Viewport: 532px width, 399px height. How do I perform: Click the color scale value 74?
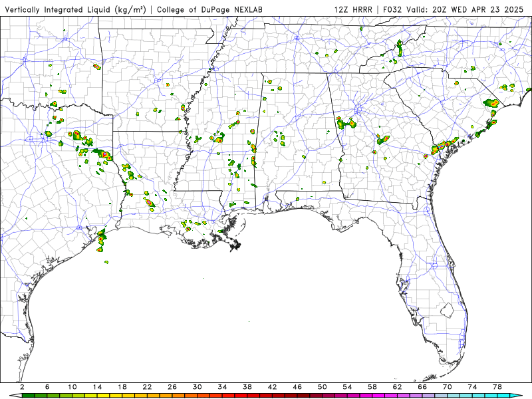point(473,387)
